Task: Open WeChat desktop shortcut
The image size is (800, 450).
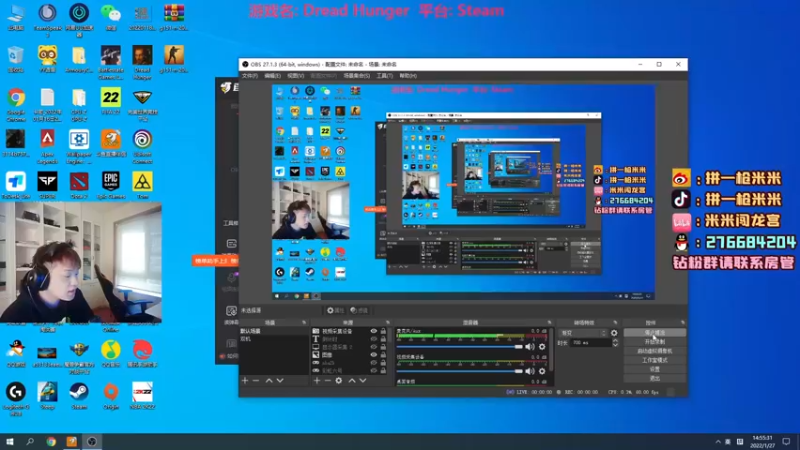Action: (111, 17)
